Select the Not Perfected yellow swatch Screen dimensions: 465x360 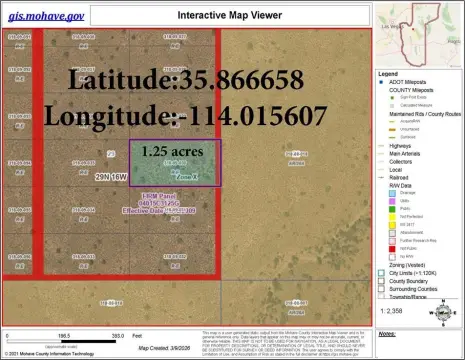pyautogui.click(x=392, y=217)
